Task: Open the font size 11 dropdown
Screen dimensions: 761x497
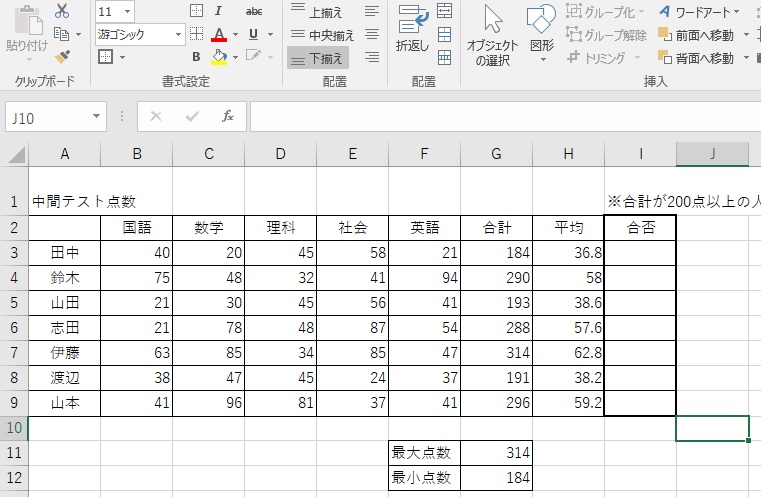Action: pos(128,11)
